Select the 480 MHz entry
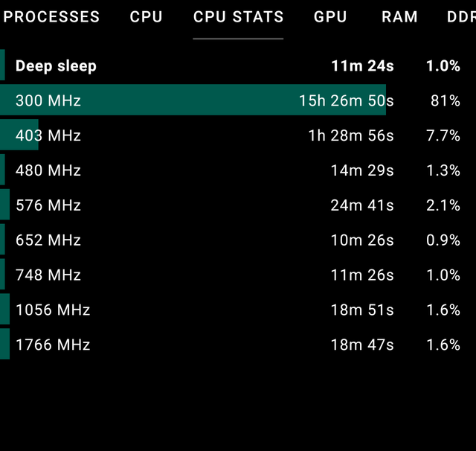This screenshot has width=476, height=451. pos(238,170)
